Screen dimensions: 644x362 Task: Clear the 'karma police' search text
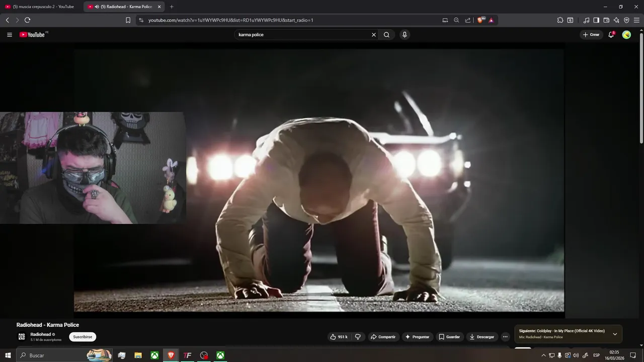[x=374, y=35]
